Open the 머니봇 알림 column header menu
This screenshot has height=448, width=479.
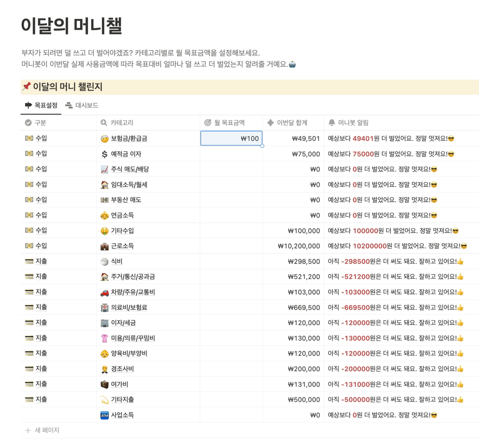[401, 123]
